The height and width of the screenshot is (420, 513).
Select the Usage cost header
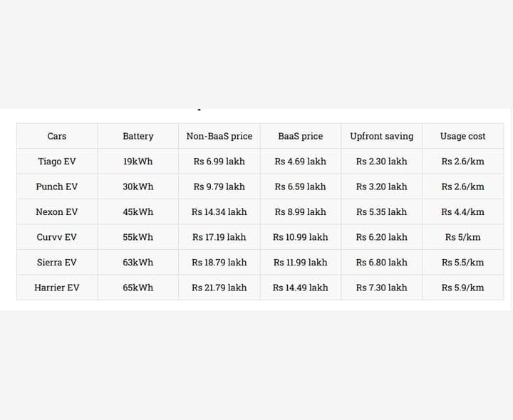click(463, 136)
